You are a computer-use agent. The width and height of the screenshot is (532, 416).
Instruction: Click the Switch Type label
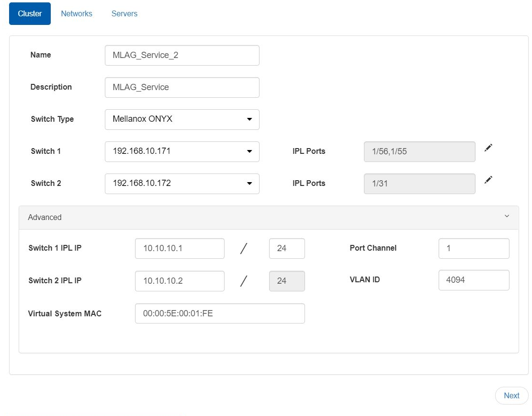(52, 119)
